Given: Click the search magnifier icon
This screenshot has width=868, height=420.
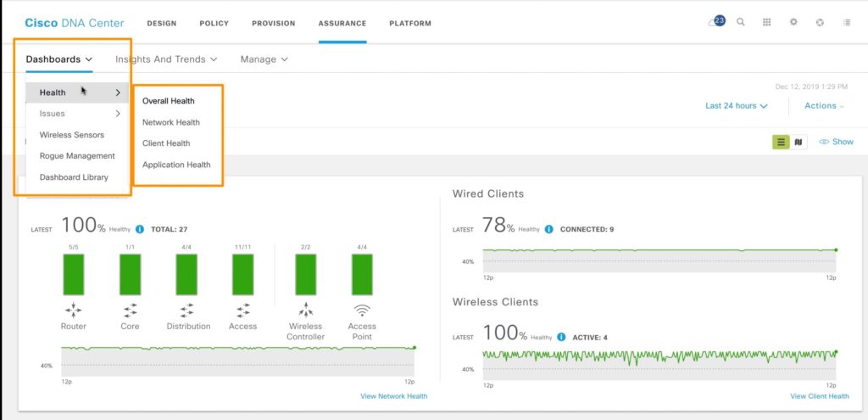Looking at the screenshot, I should point(741,23).
